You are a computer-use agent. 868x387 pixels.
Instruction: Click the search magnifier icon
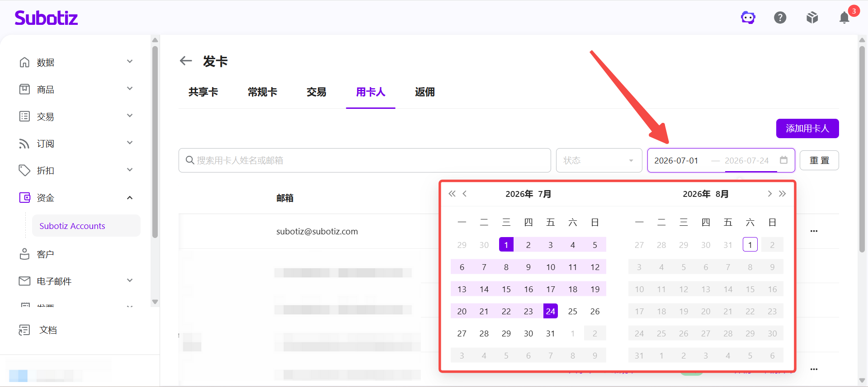tap(190, 160)
